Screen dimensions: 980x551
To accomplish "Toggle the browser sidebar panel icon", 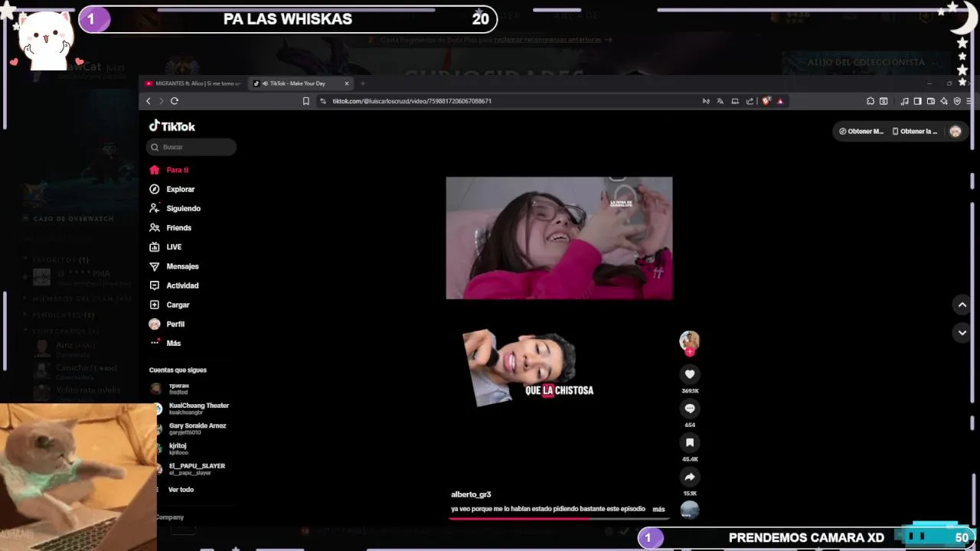I will click(x=917, y=101).
